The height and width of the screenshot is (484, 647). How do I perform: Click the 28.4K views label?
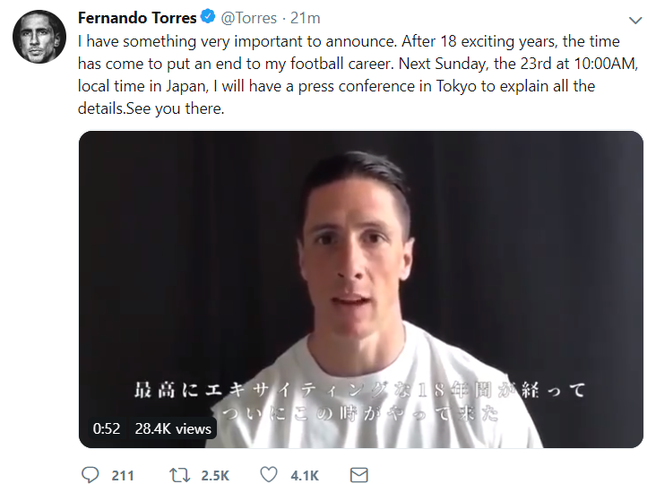(173, 429)
